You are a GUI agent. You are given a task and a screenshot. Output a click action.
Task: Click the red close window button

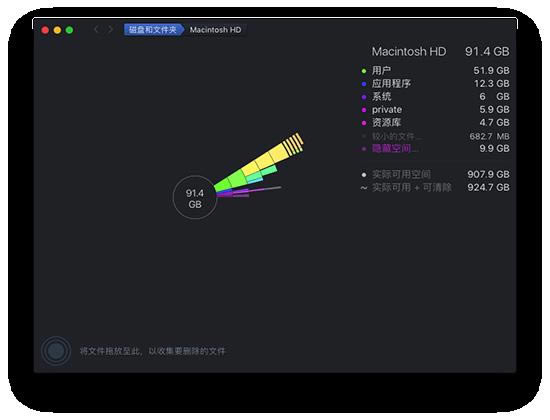(x=45, y=30)
